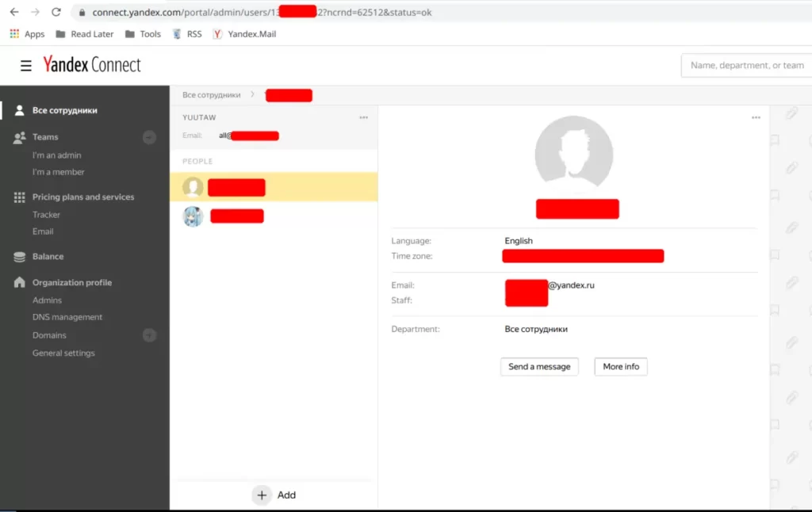Open Balance section
Screen dimensions: 812x512
[x=48, y=256]
